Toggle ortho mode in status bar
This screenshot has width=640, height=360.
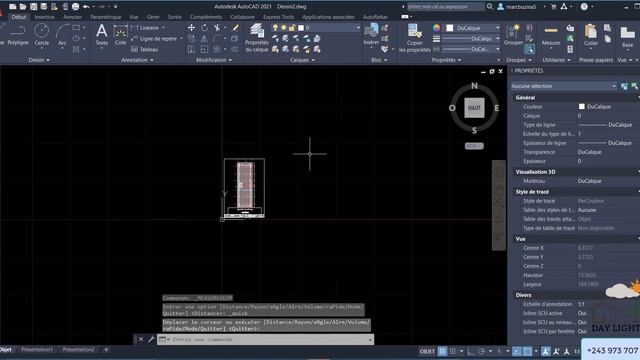point(471,351)
